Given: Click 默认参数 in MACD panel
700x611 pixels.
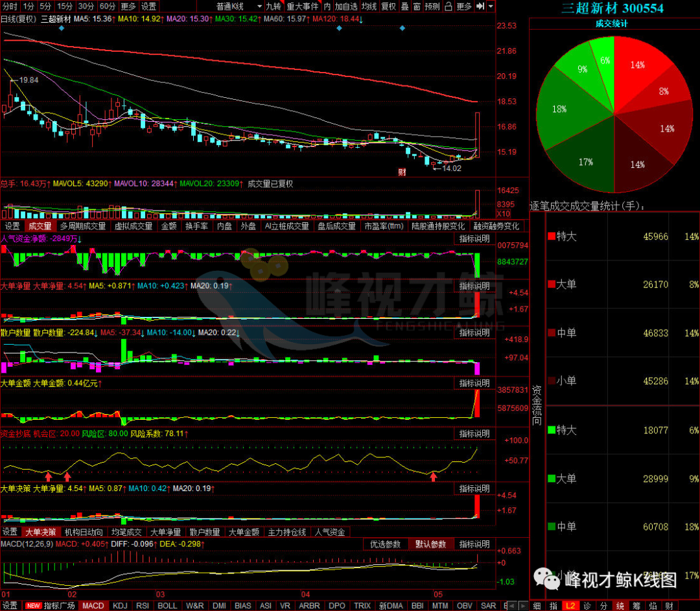Looking at the screenshot, I should [430, 544].
